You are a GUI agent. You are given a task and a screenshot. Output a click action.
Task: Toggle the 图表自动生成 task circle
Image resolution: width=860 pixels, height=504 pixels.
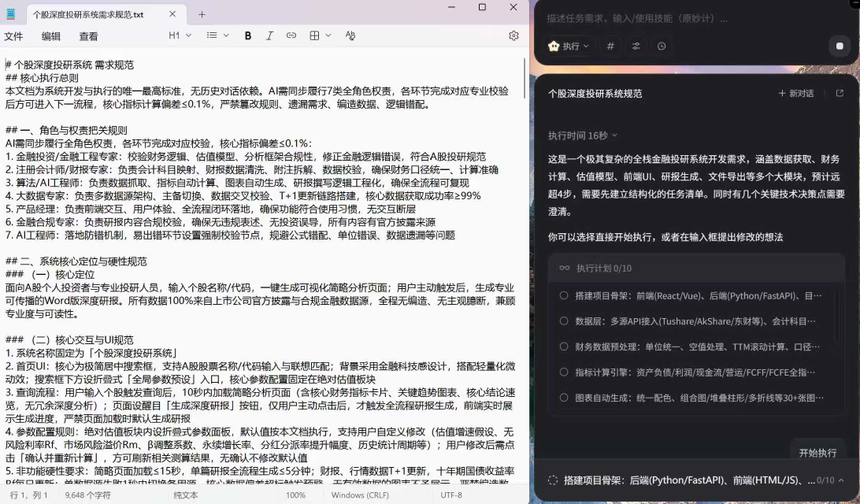563,398
